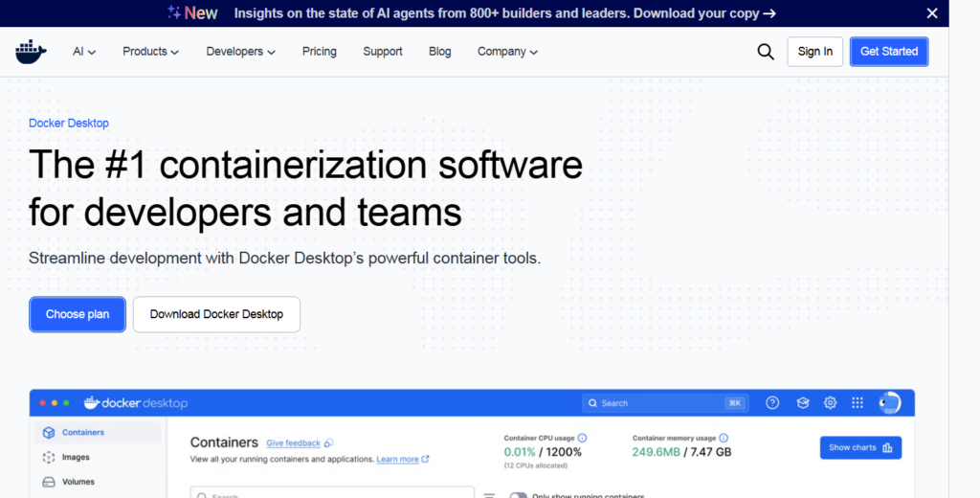The image size is (980, 498).
Task: Click the Get Started button
Action: click(x=889, y=52)
